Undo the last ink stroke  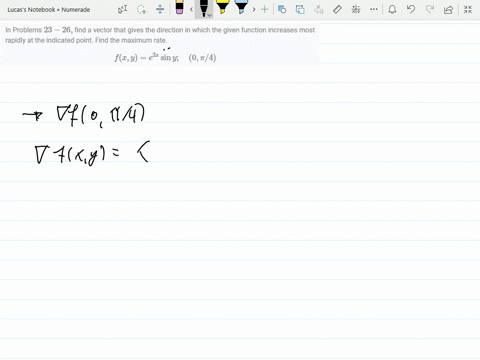(x=411, y=9)
